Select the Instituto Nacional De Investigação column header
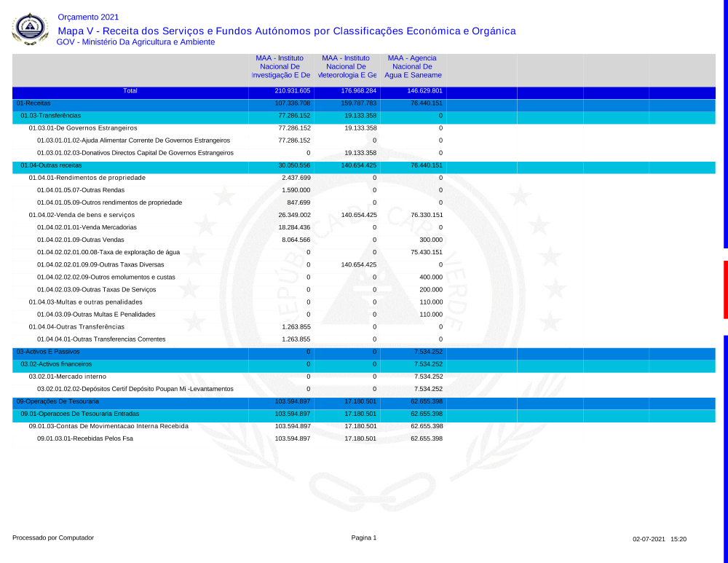728x563 pixels. 280,66
